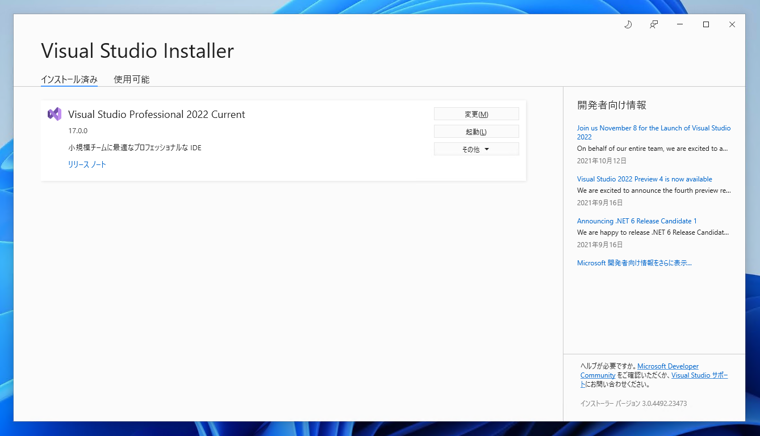
Task: Click the Visual Studio purple logo icon
Action: 54,114
